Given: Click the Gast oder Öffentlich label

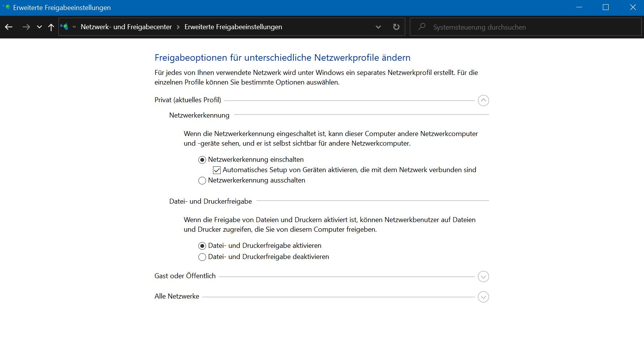Looking at the screenshot, I should pos(185,276).
